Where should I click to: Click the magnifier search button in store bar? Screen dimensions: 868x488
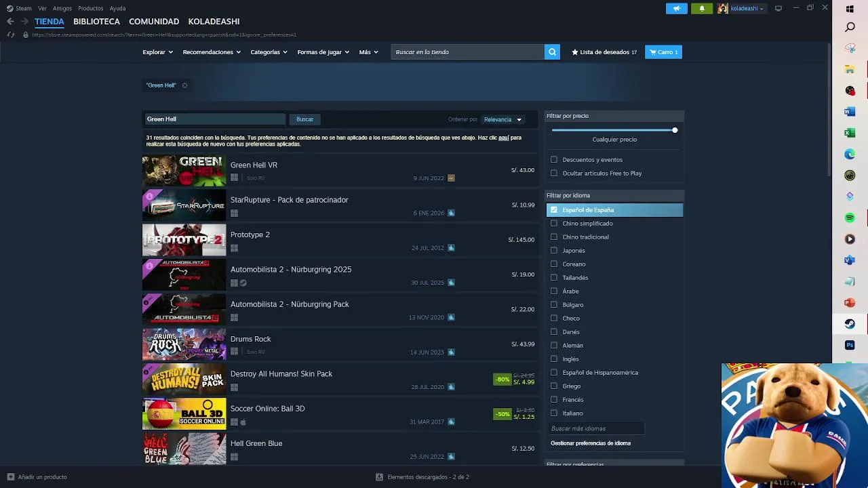pyautogui.click(x=552, y=52)
